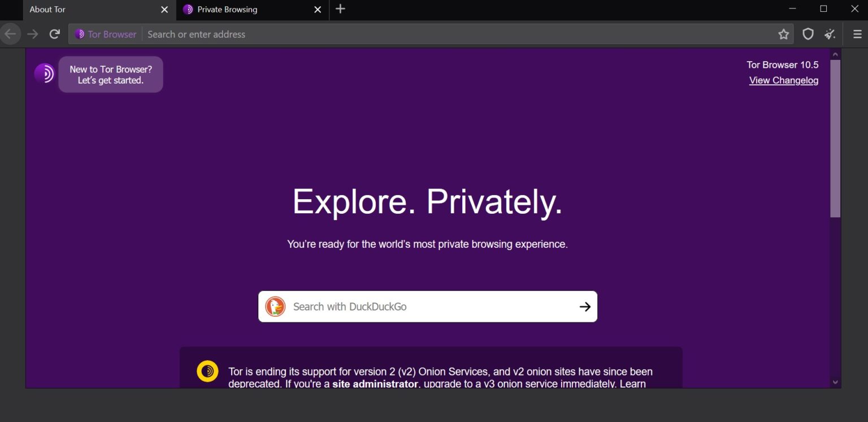Click the page scrollbar thumb
This screenshot has width=868, height=422.
coord(835,139)
